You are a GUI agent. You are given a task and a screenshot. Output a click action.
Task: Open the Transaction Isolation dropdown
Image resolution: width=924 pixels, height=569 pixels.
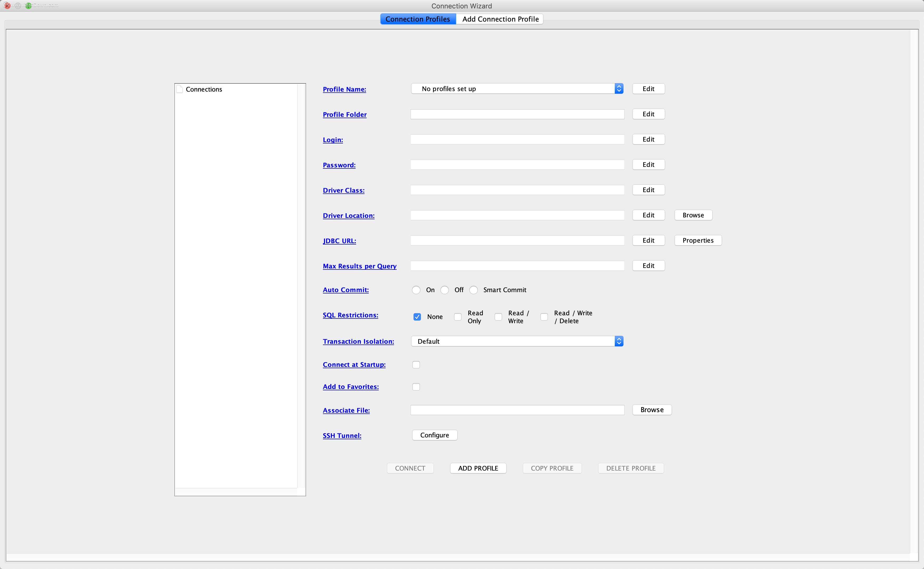pos(517,341)
